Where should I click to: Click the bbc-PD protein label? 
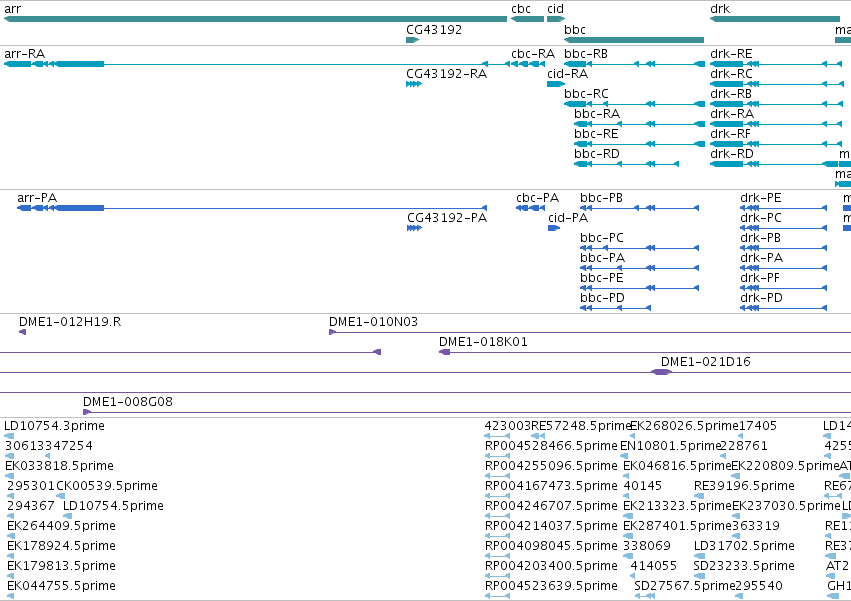point(602,298)
